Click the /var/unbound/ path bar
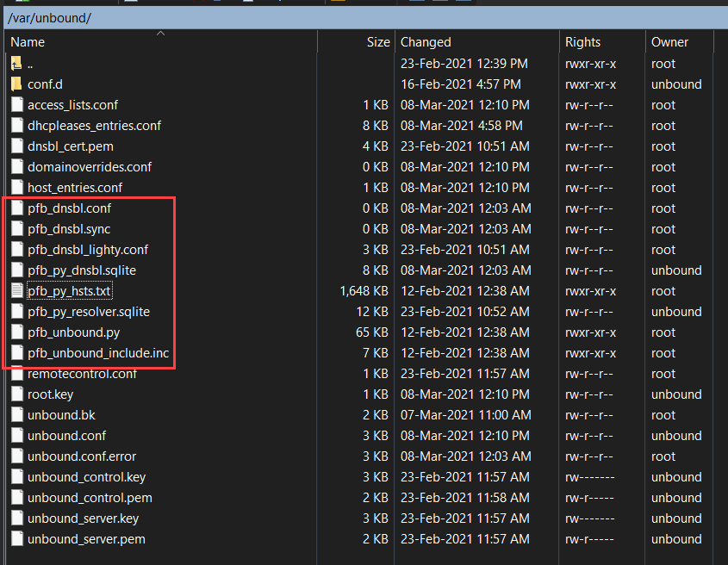The width and height of the screenshot is (728, 565). (366, 18)
